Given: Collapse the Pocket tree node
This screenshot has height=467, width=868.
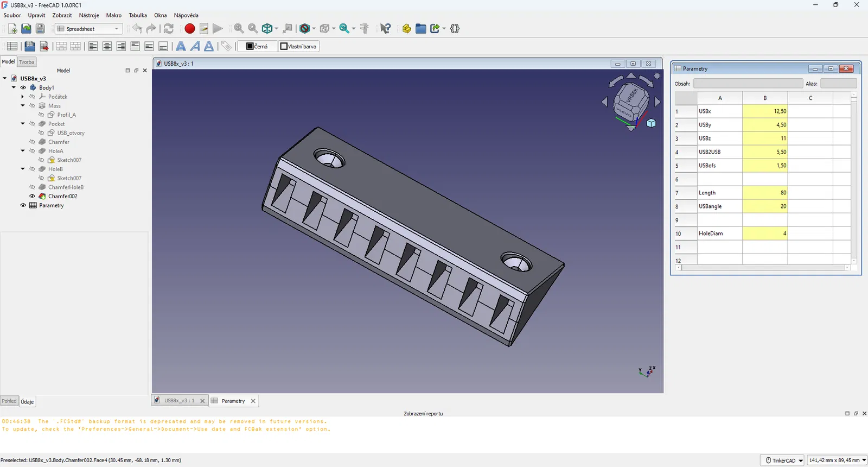Looking at the screenshot, I should click(23, 124).
